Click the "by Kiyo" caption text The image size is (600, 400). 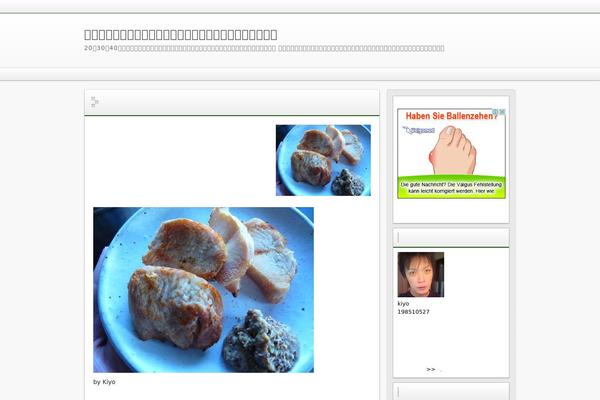[x=104, y=382]
